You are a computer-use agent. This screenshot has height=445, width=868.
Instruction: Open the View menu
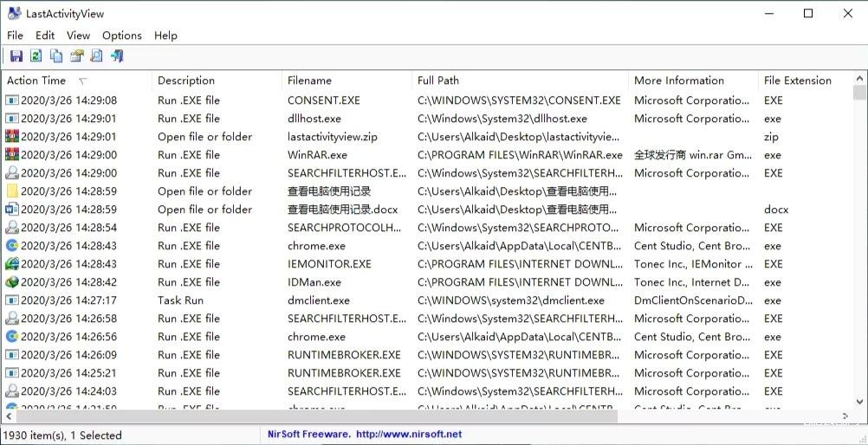[x=78, y=35]
